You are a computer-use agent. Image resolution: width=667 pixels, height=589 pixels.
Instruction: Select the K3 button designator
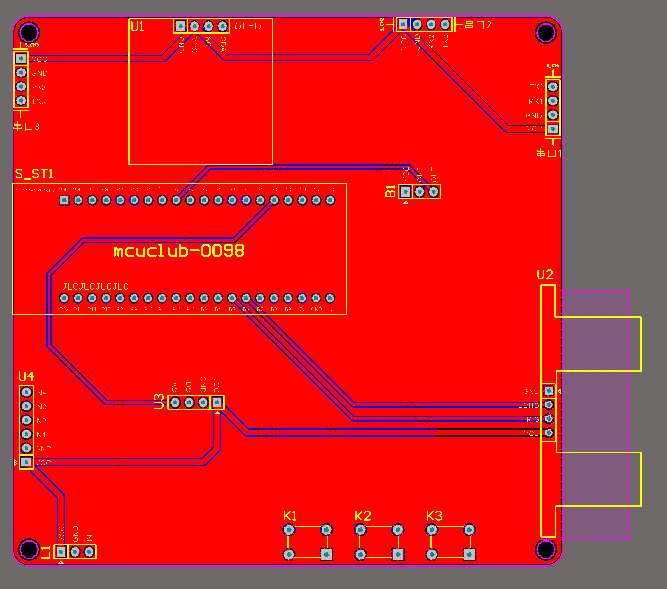point(434,516)
